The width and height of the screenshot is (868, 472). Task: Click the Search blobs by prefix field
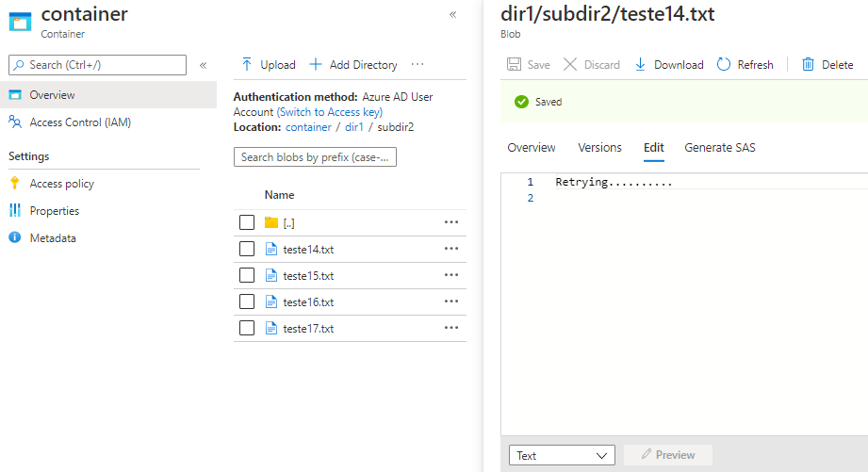point(315,157)
